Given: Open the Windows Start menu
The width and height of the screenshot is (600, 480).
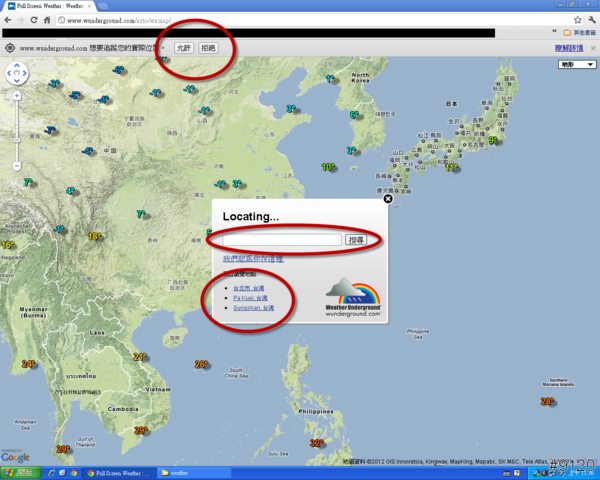Looking at the screenshot, I should (21, 473).
